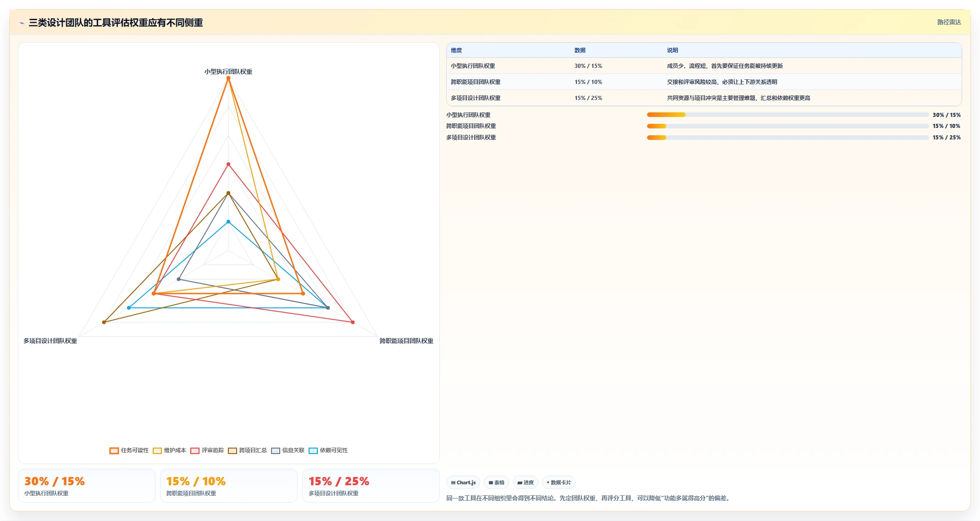Click progress value label 15% / 10%

(x=947, y=126)
